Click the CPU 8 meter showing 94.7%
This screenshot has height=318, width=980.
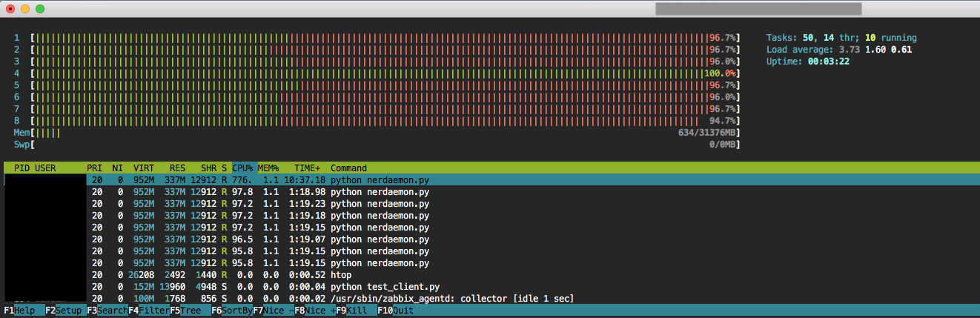click(385, 121)
